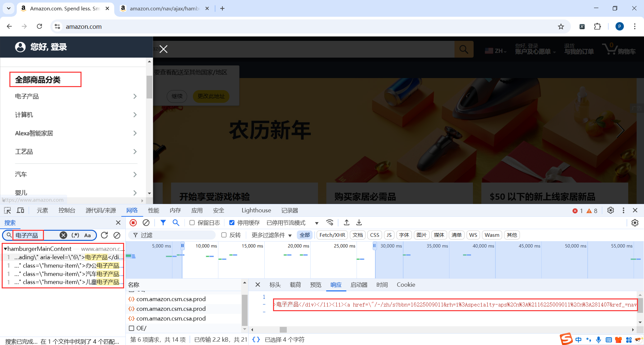Screen dimensions: 644x345
Task: Clear the search query text with the X
Action: [x=63, y=235]
